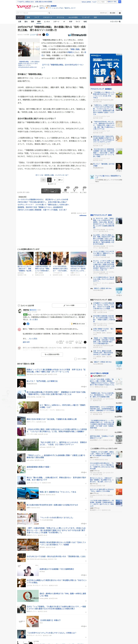This screenshot has height=644, width=138.
Task: Open the ライブ tab in the dark navigation bar
Action: coord(37,17)
